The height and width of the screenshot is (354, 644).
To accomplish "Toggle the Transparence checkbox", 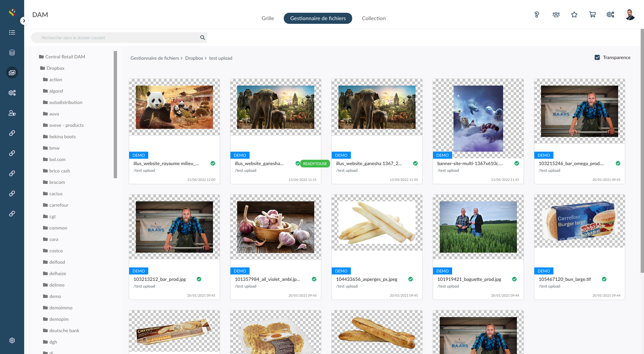I will [597, 57].
